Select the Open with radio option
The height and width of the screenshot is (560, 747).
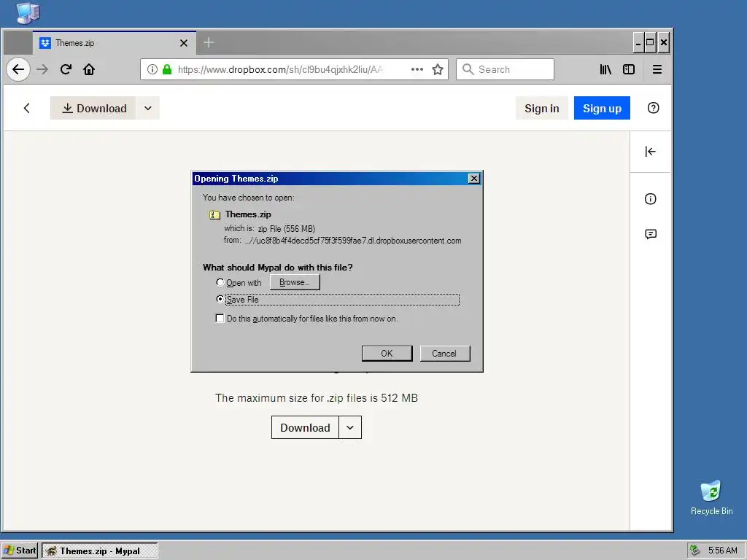click(x=220, y=282)
